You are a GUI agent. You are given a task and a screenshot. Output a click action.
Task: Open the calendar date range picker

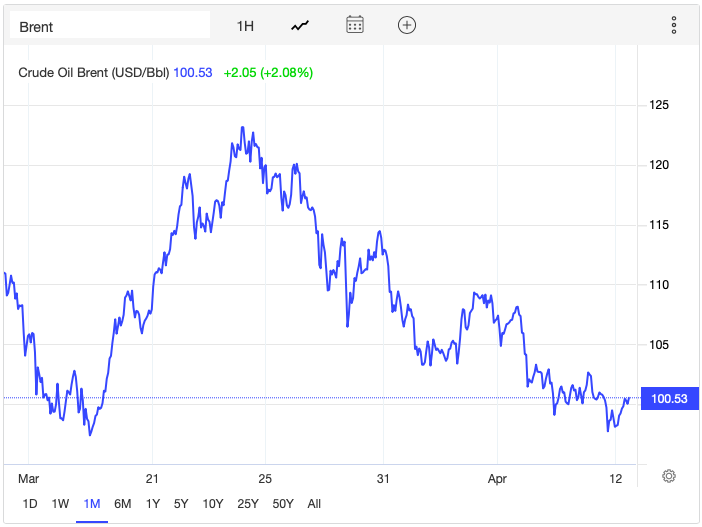coord(354,25)
